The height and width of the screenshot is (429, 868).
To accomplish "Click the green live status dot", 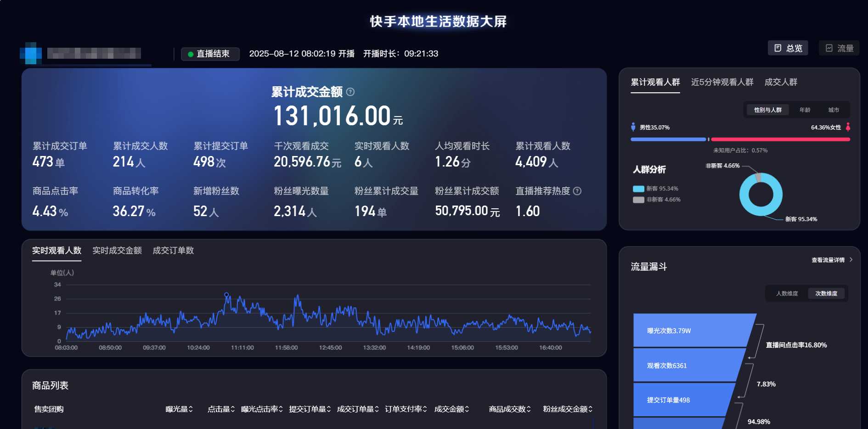I will 191,54.
